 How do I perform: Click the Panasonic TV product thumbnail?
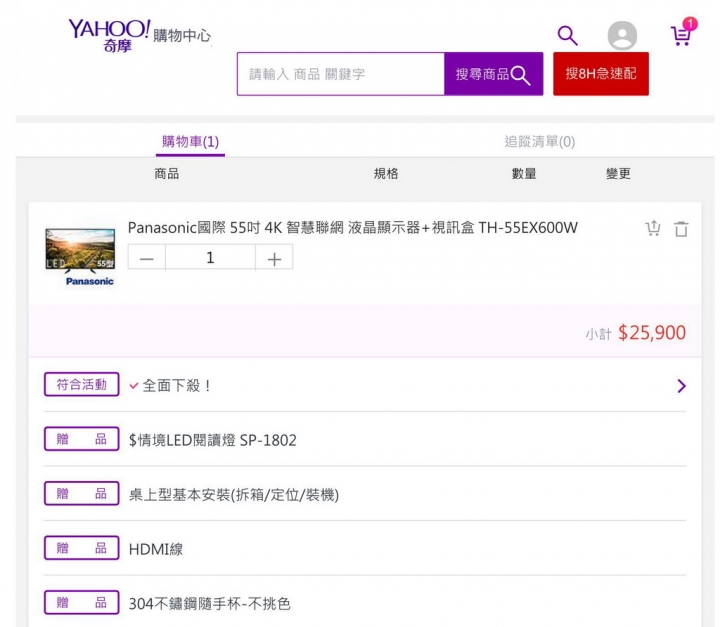pos(81,256)
